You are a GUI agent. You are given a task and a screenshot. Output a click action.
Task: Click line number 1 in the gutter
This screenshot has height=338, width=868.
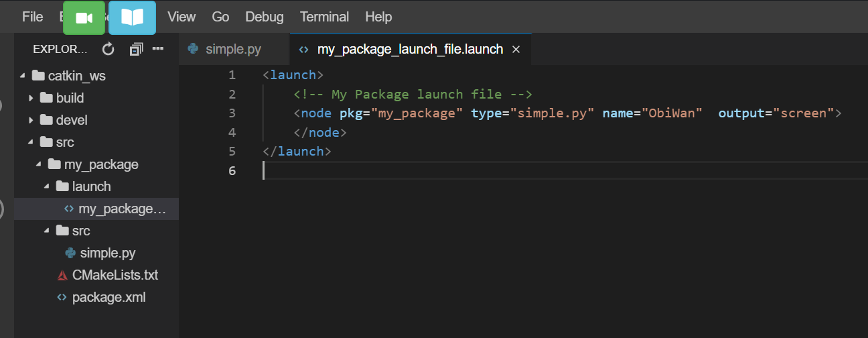point(232,74)
